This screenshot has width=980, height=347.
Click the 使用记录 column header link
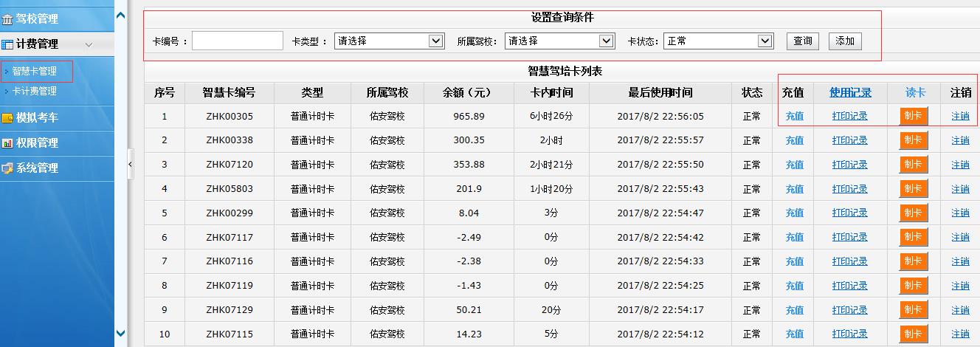(x=850, y=92)
